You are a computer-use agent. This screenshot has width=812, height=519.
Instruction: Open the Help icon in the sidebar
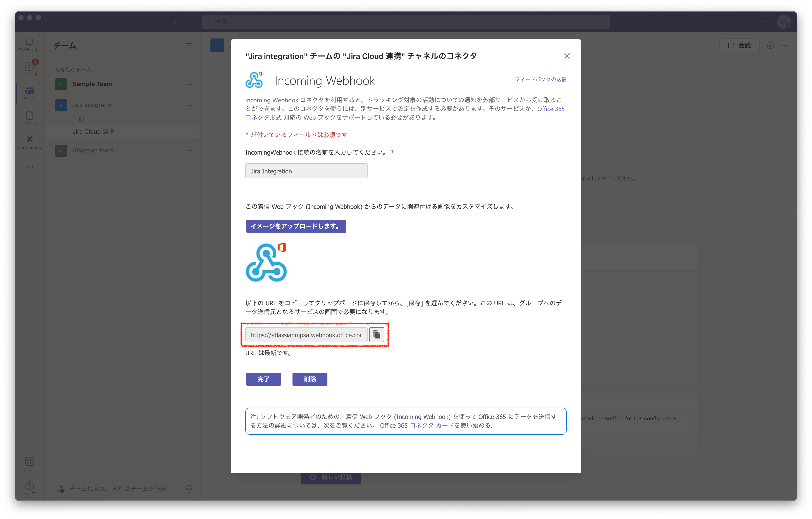click(30, 488)
